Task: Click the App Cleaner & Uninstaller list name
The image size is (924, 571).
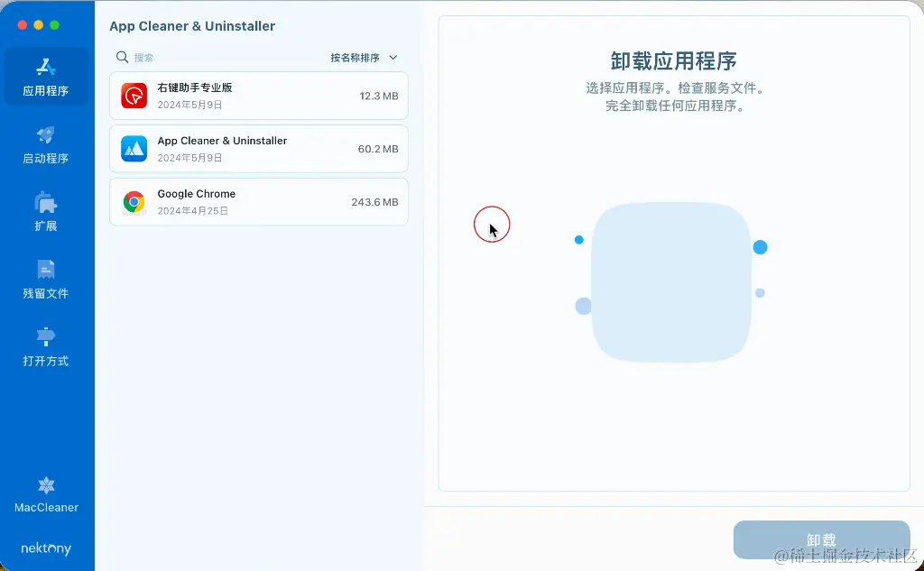Action: point(222,140)
